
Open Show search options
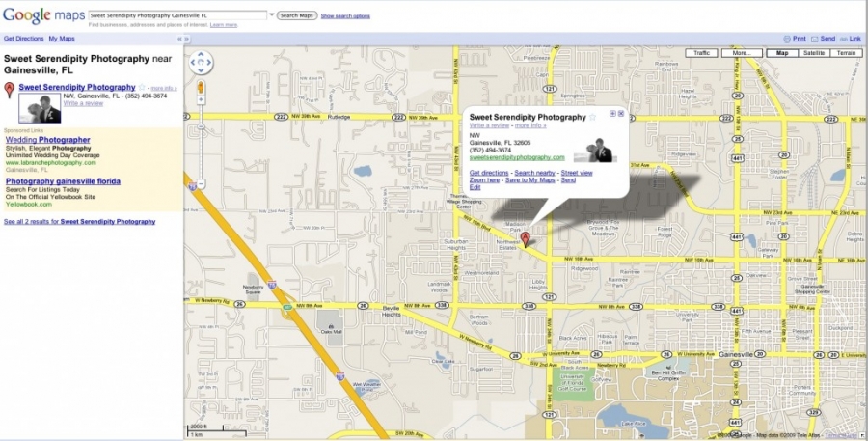[x=345, y=16]
